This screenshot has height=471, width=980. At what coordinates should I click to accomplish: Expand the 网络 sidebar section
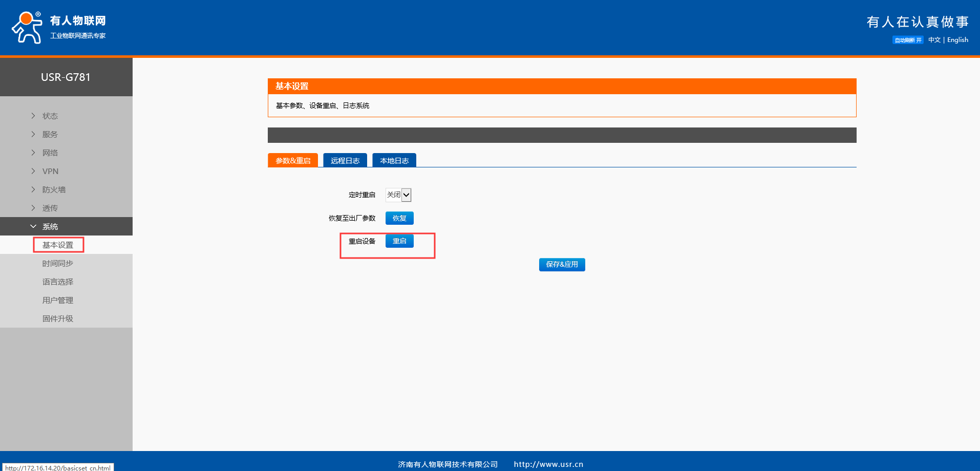pos(50,153)
